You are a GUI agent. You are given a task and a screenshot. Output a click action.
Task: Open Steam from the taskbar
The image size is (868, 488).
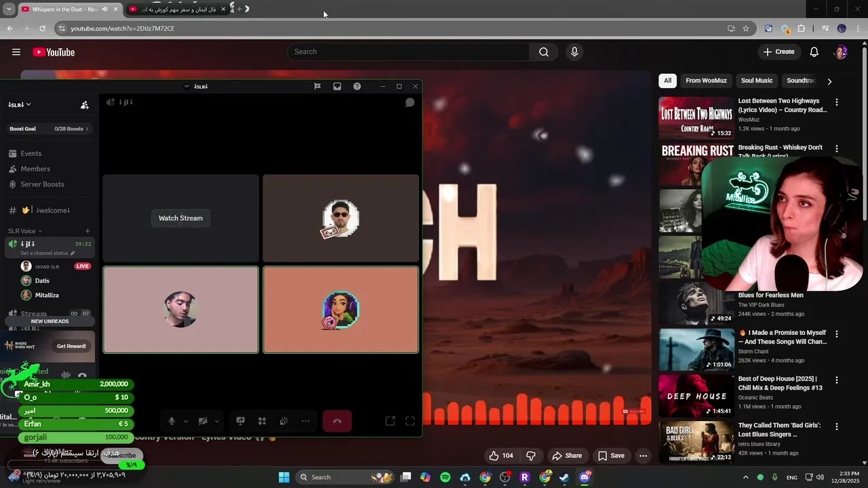[564, 477]
